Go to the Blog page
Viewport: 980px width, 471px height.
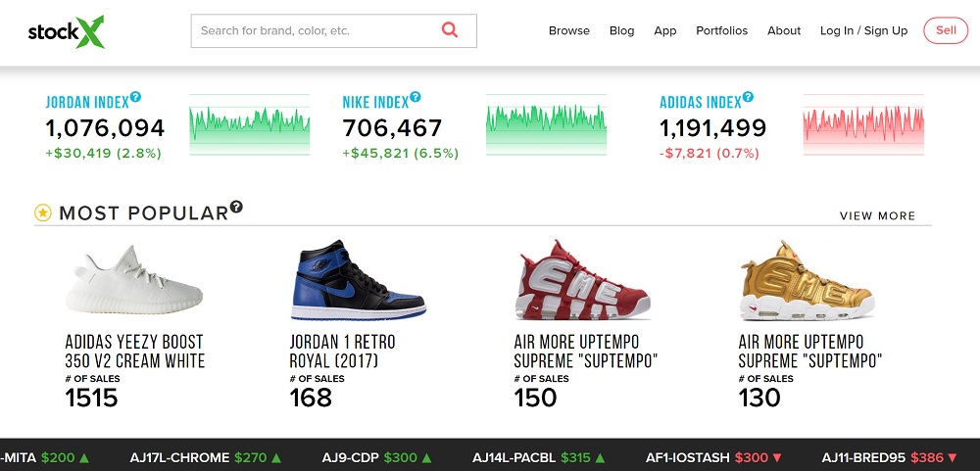[x=621, y=30]
